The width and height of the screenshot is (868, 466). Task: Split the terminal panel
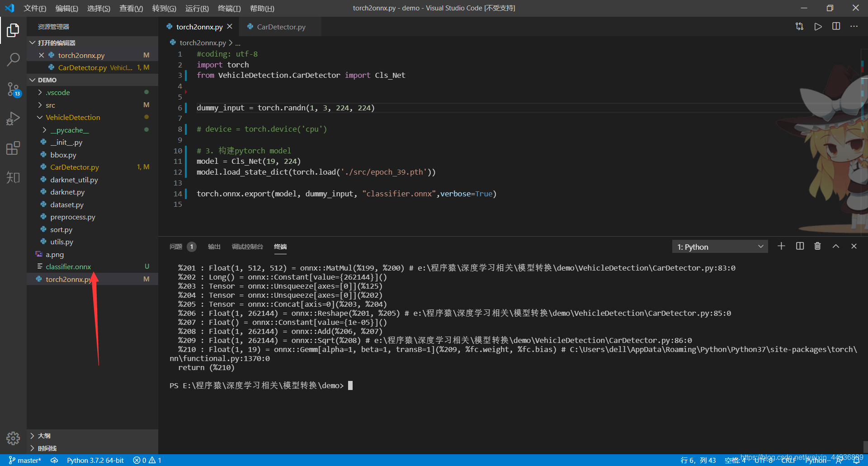tap(800, 246)
